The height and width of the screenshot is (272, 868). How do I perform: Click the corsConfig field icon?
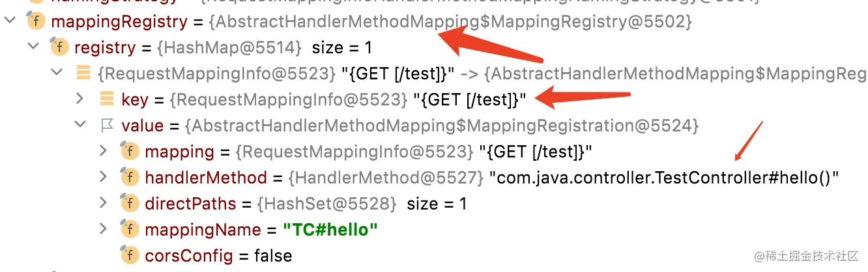130,255
